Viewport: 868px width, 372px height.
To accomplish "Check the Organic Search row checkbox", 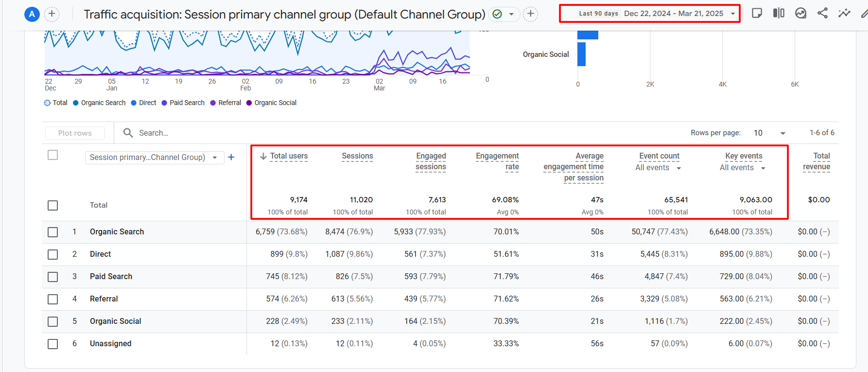I will point(53,232).
